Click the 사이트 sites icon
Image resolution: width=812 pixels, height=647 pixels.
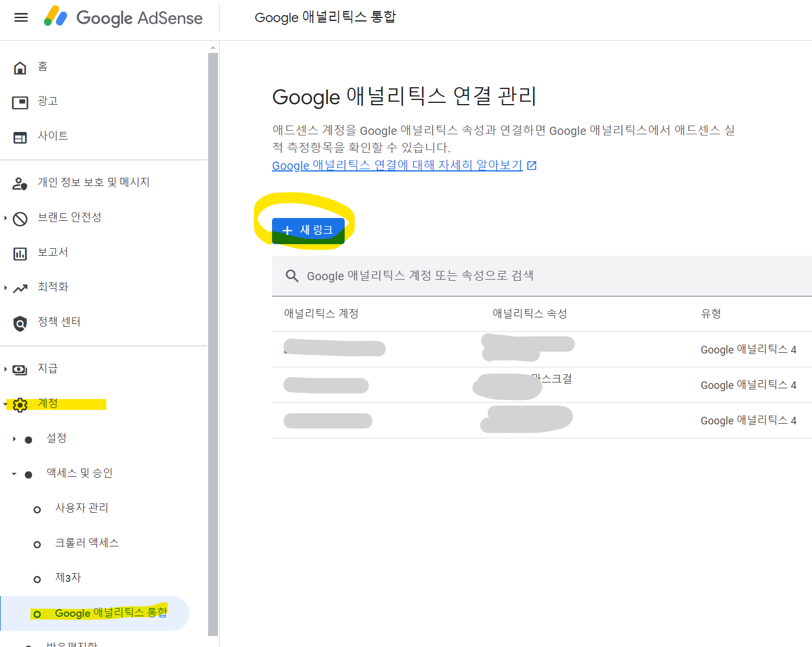[x=20, y=138]
